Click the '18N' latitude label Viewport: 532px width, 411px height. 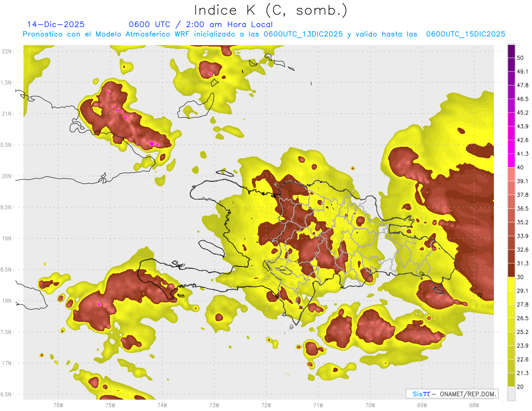[7, 301]
